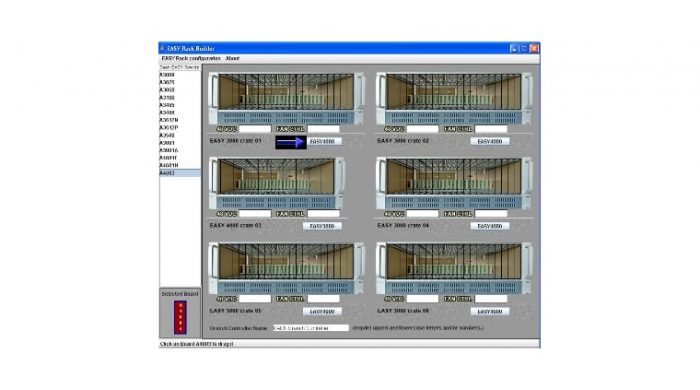700x390 pixels.
Task: Click the crate 05 rack image
Action: 286,268
